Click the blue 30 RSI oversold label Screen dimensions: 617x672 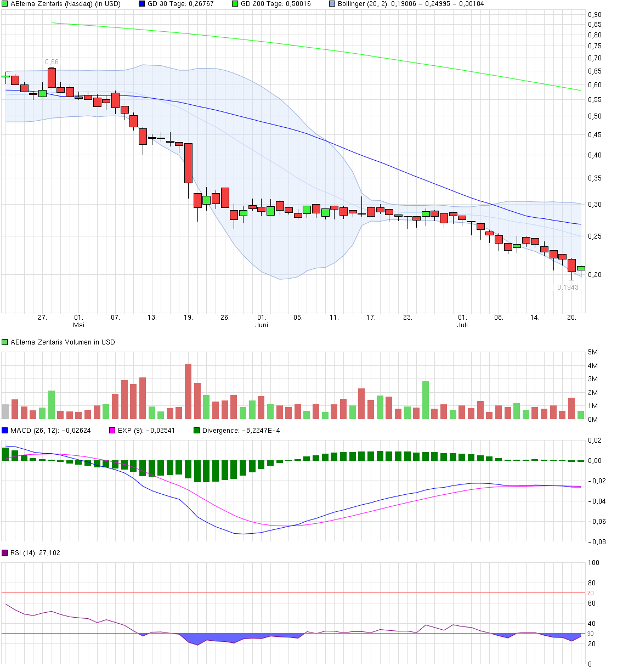tap(591, 634)
